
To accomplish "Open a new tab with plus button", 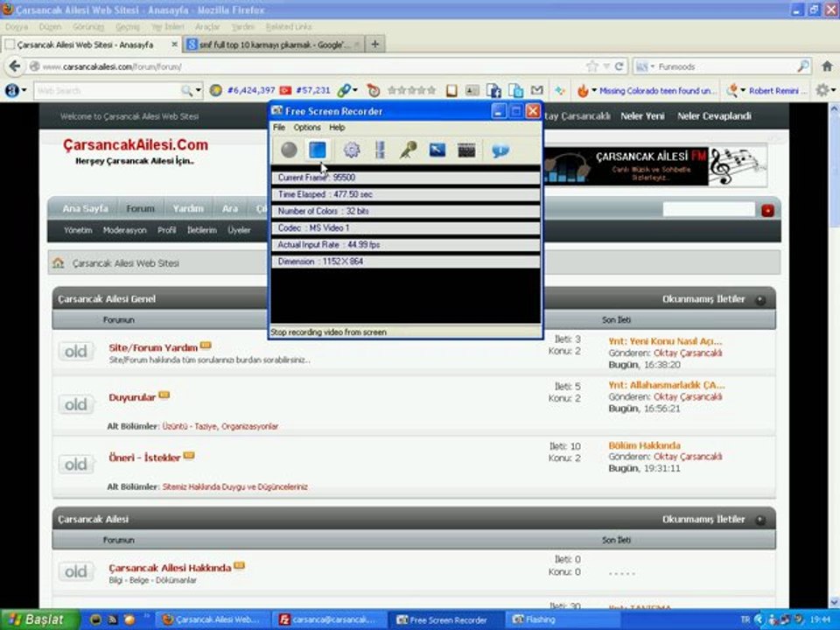I will point(375,44).
